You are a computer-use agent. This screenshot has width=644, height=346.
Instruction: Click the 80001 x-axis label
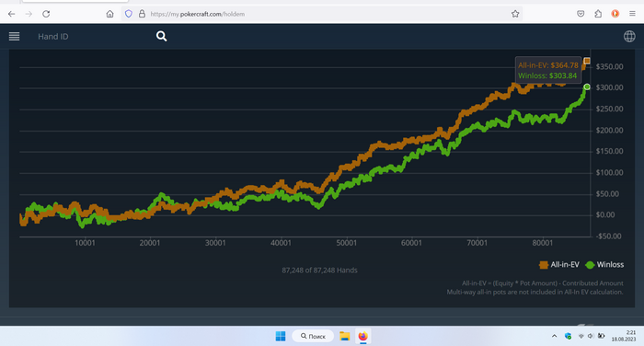(x=543, y=243)
